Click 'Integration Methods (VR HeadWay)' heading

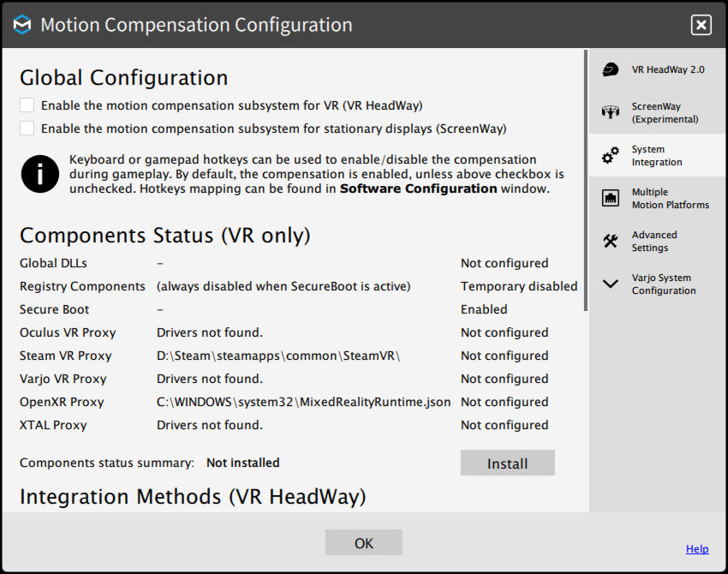pos(193,497)
